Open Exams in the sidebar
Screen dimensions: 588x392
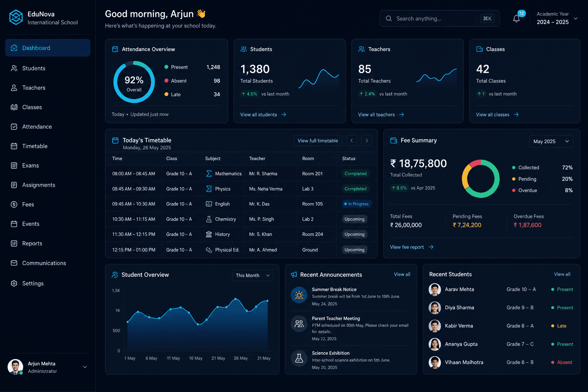click(x=48, y=165)
